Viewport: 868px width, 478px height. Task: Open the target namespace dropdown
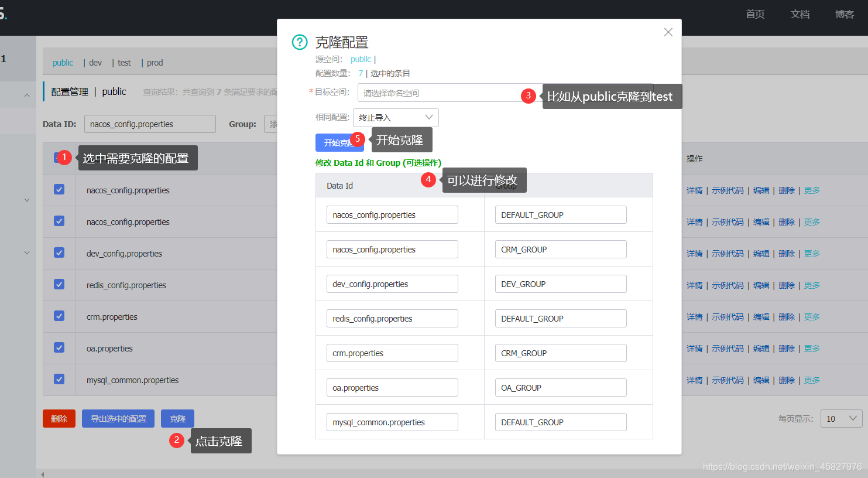505,93
